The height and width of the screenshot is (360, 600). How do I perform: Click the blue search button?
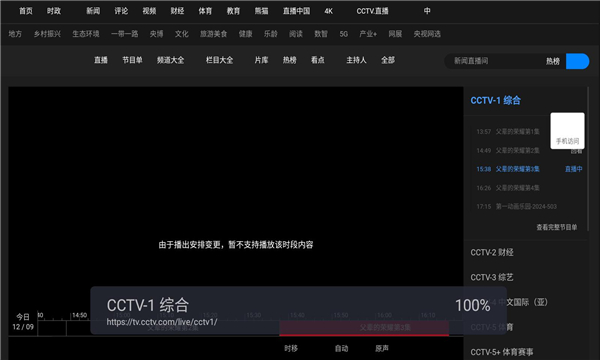[x=577, y=61]
